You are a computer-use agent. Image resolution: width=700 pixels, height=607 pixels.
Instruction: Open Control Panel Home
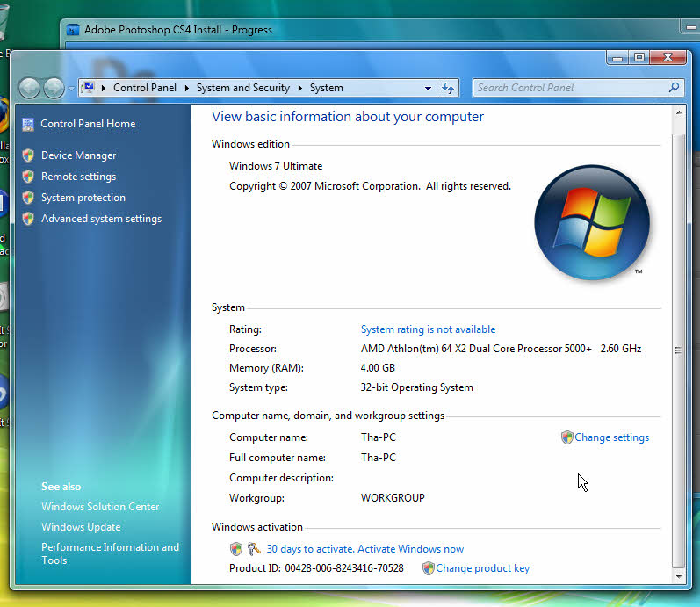tap(88, 124)
